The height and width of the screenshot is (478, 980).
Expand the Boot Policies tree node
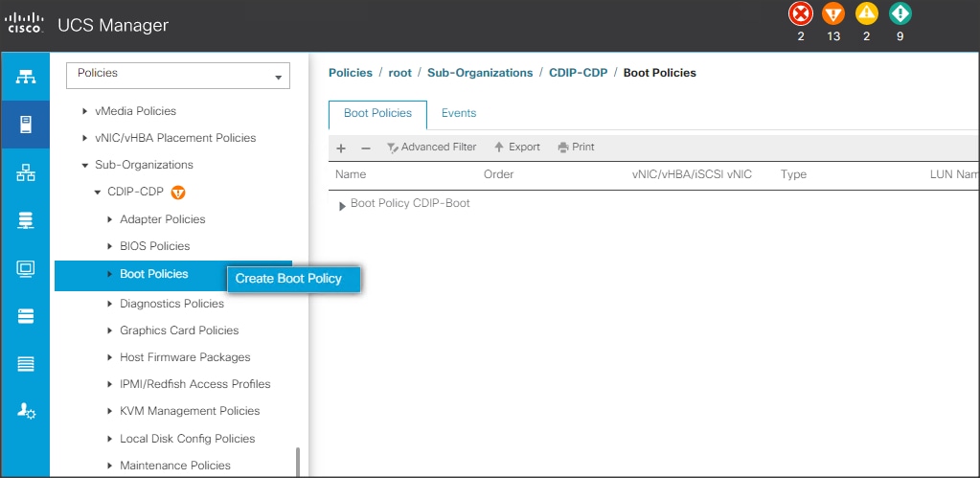(x=110, y=274)
